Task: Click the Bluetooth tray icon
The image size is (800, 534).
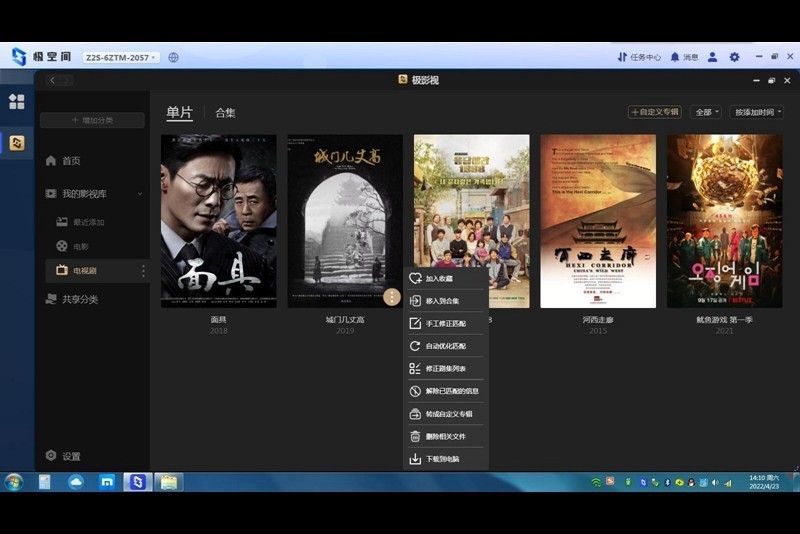Action: (667, 482)
